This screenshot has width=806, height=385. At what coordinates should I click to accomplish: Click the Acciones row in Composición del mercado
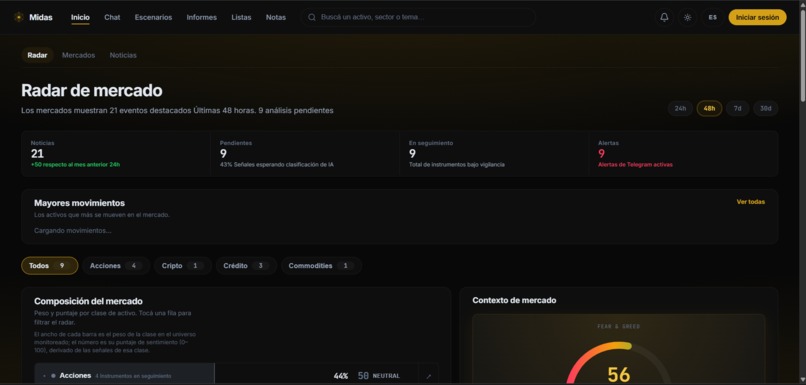[x=236, y=374]
